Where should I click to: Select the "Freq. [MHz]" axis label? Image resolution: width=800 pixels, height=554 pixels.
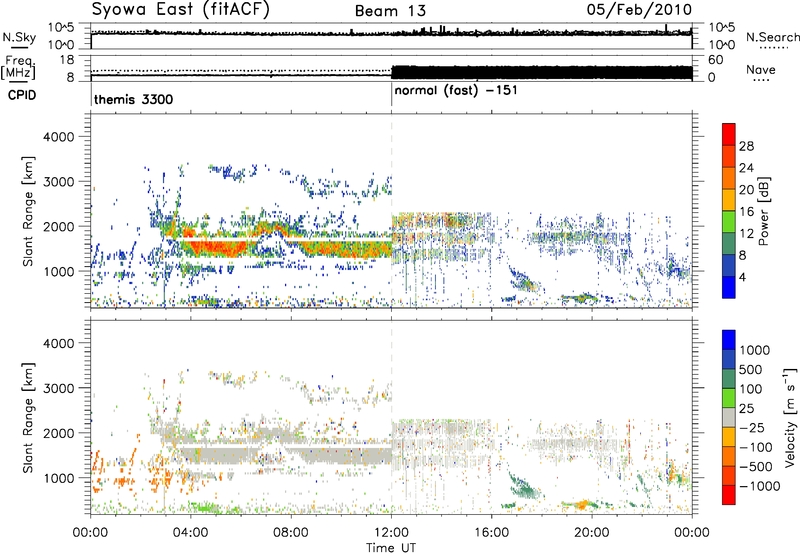(x=19, y=68)
